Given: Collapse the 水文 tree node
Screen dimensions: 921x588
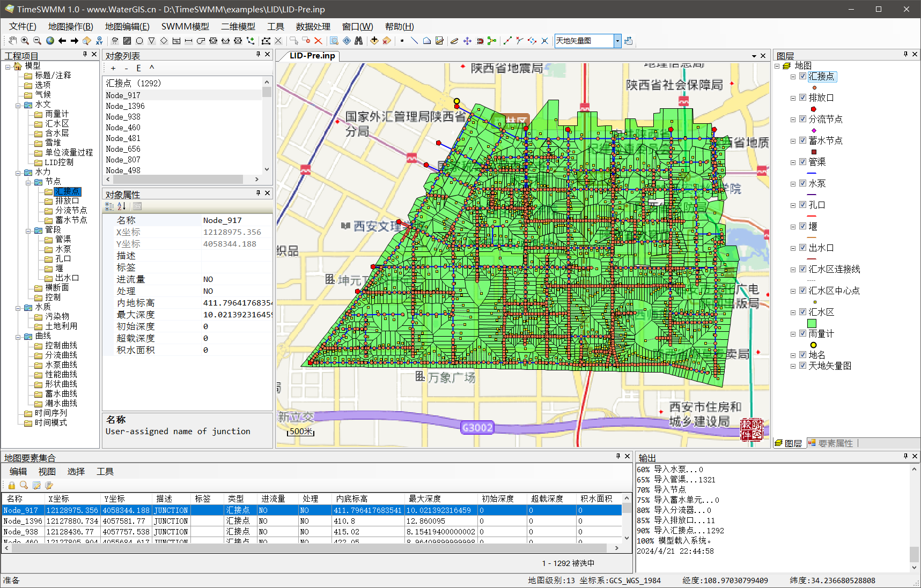Looking at the screenshot, I should 18,105.
